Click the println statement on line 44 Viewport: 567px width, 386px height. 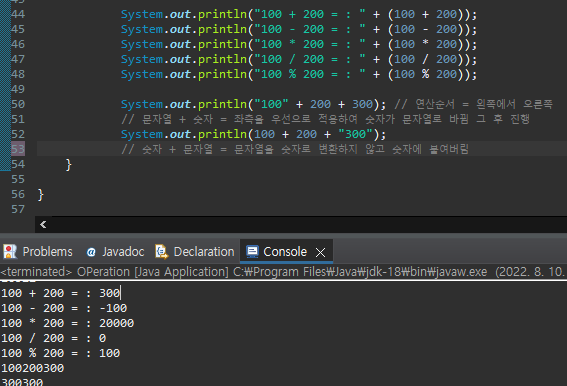coord(299,14)
